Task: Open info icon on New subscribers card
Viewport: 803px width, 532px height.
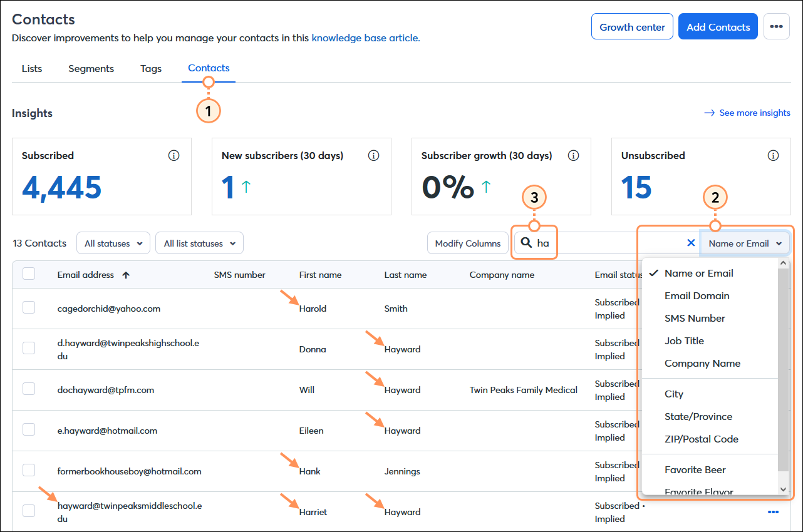Action: point(374,155)
